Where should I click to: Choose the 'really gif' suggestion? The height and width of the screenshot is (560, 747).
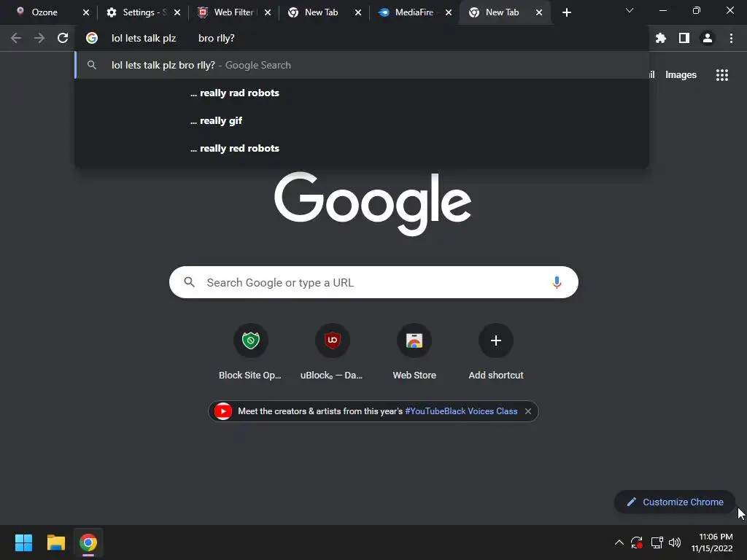coord(362,120)
